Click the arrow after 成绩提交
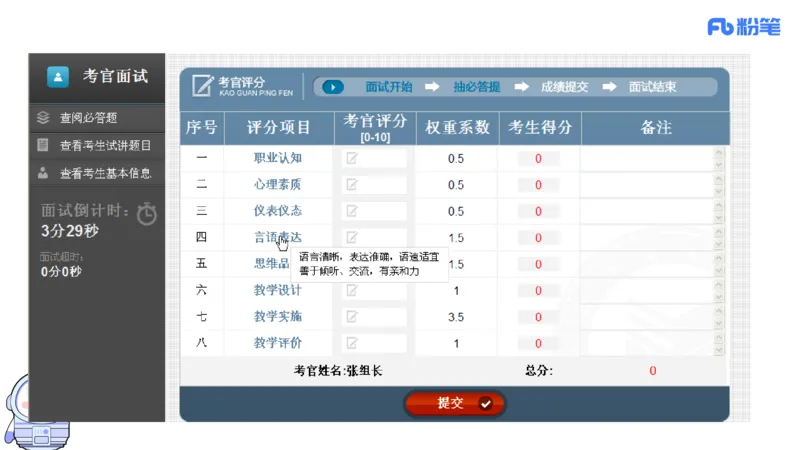 pyautogui.click(x=609, y=87)
